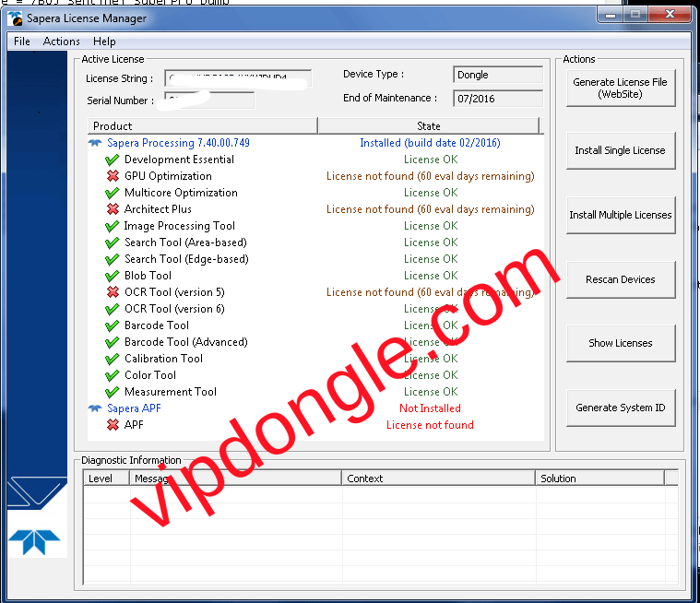
Task: Click Install Multiple Licenses button
Action: 621,215
